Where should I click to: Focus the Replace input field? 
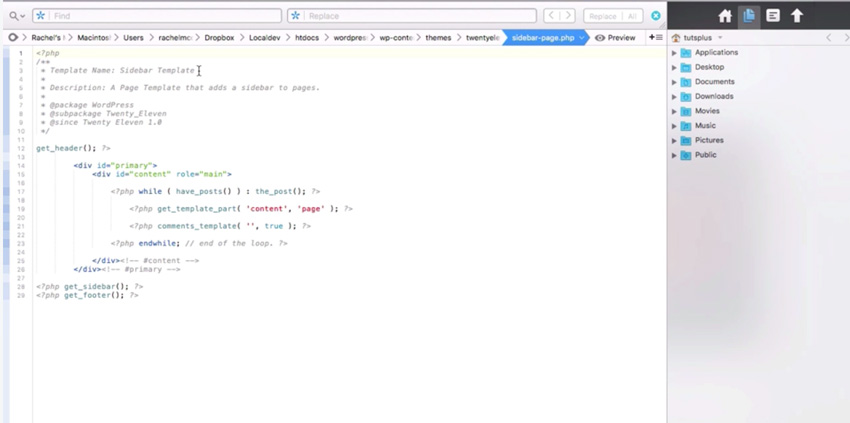[412, 16]
